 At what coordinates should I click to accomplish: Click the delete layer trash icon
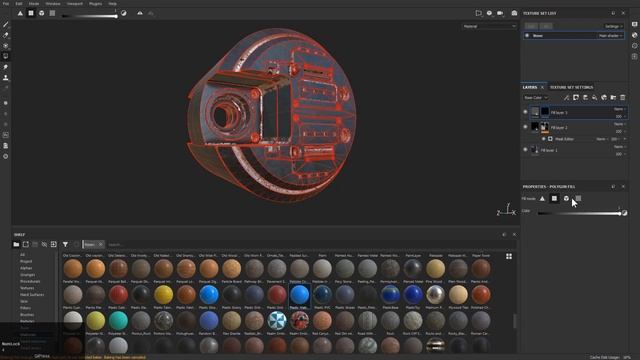[623, 98]
